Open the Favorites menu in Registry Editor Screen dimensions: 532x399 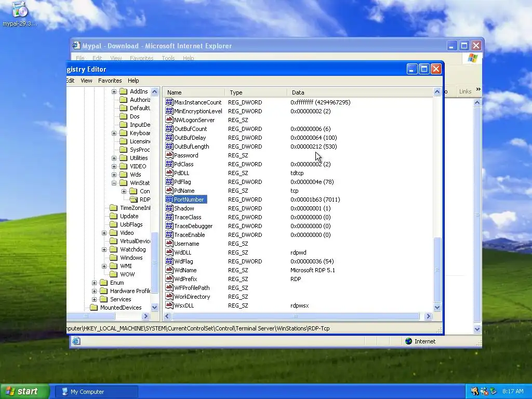point(110,81)
